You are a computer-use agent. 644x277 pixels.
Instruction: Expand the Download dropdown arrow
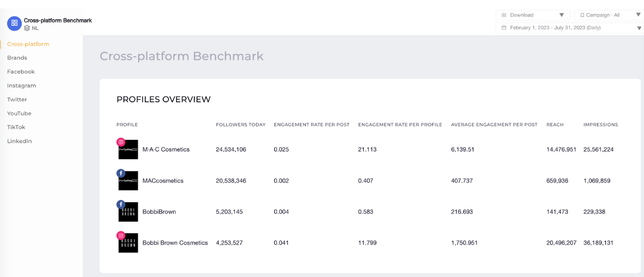(x=562, y=15)
